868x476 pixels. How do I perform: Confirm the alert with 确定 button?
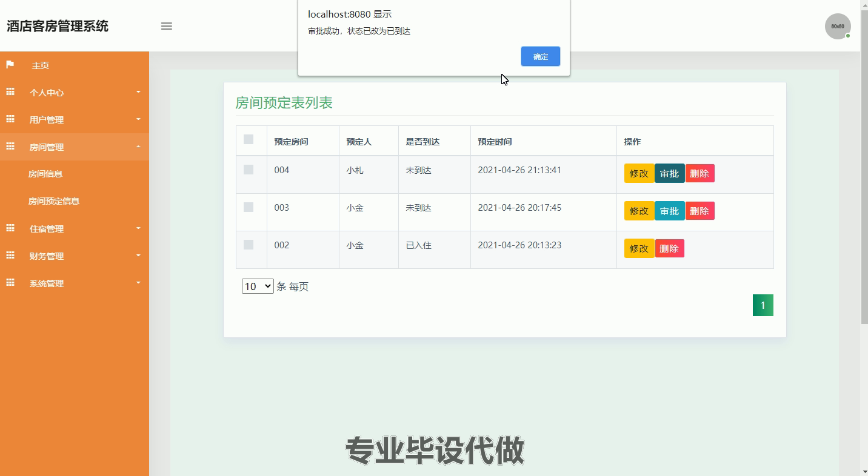(x=541, y=56)
